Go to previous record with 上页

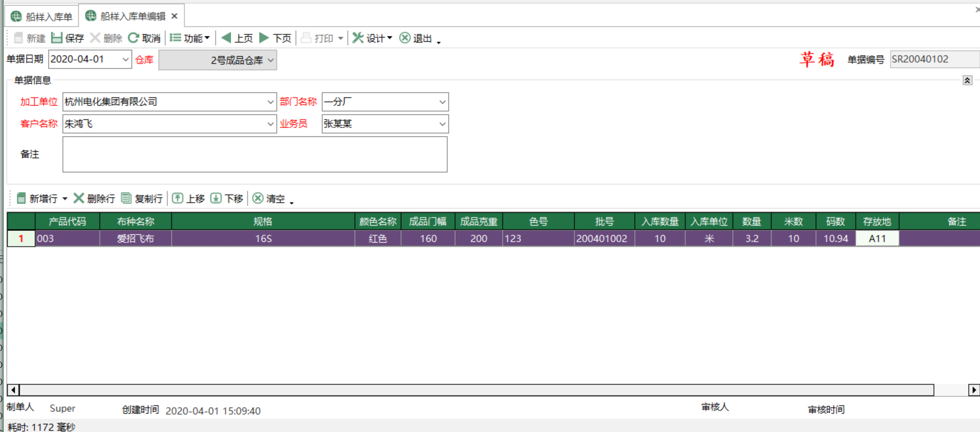(237, 38)
